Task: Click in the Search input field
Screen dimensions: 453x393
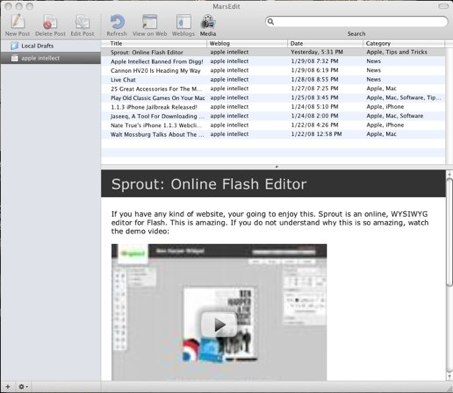Action: click(x=357, y=22)
